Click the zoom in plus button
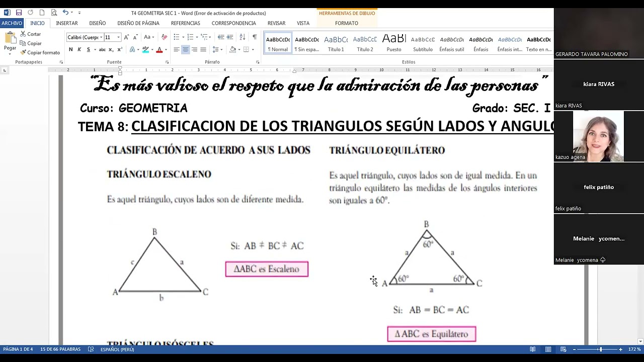This screenshot has width=644, height=362. click(620, 349)
